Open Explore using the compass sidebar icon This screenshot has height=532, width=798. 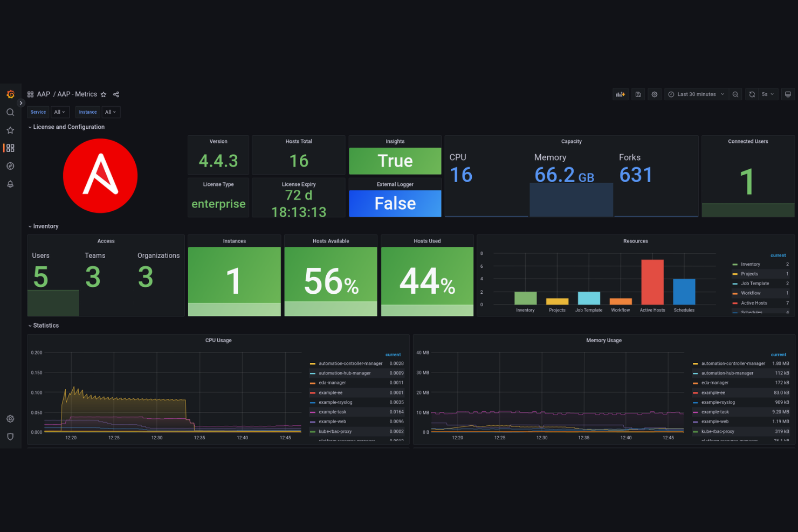[x=10, y=166]
